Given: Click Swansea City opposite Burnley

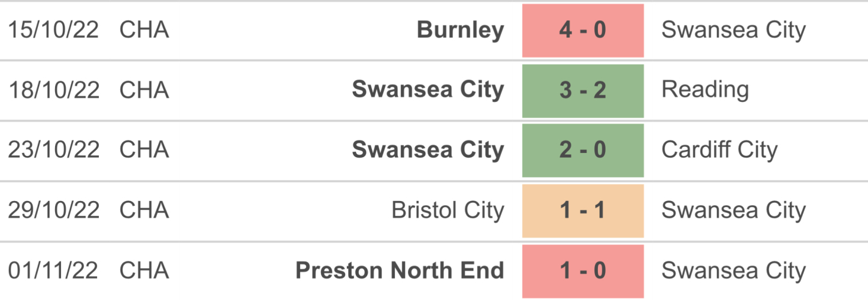Looking at the screenshot, I should point(733,30).
